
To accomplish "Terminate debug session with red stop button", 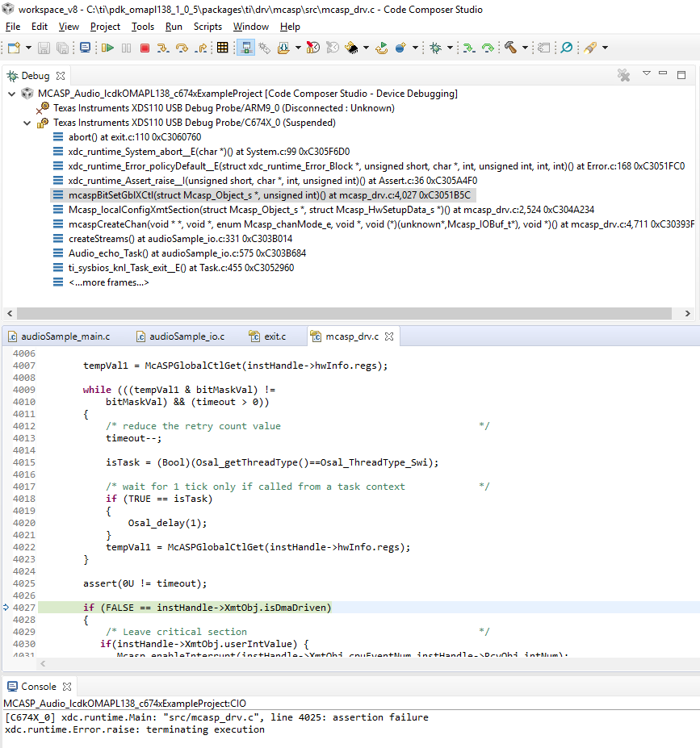I will click(x=145, y=48).
